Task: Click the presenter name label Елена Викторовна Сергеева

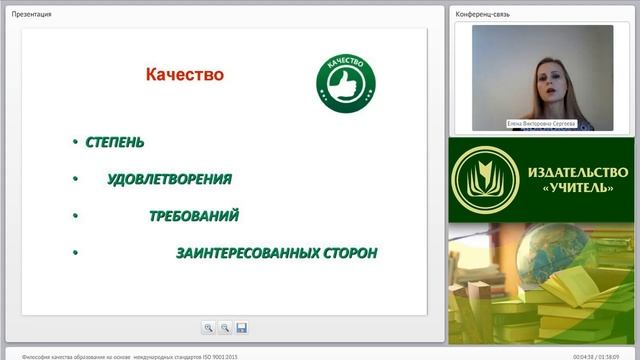Action: tap(542, 123)
